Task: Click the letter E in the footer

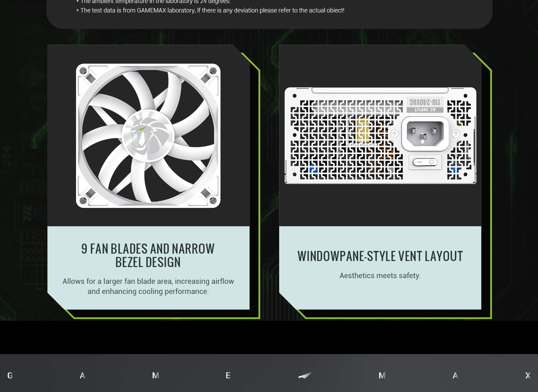Action: click(228, 376)
